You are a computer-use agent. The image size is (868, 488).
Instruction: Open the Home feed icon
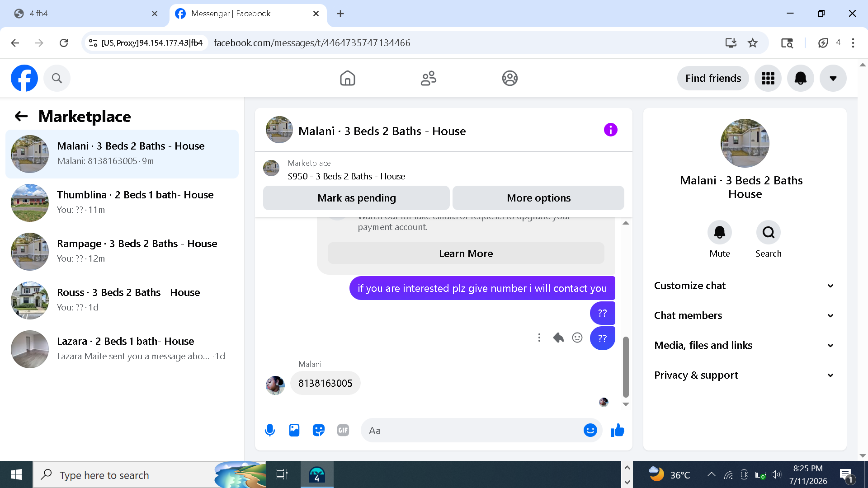point(347,78)
